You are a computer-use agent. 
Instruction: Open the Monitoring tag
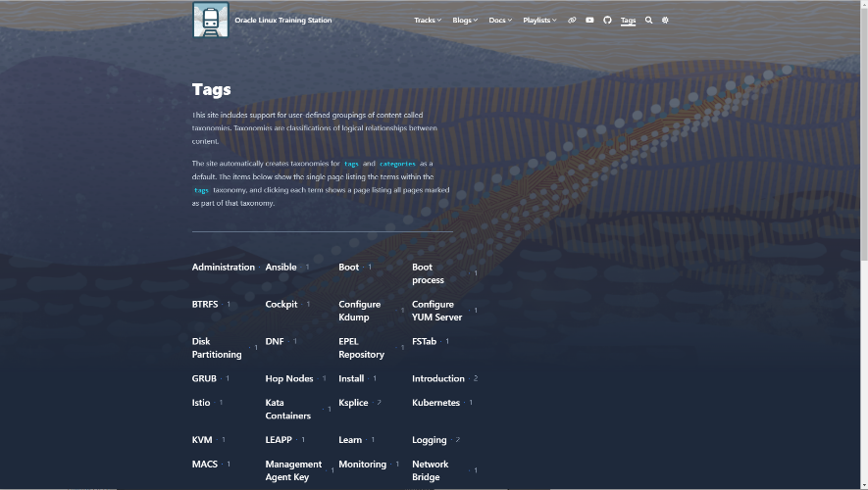tap(363, 465)
